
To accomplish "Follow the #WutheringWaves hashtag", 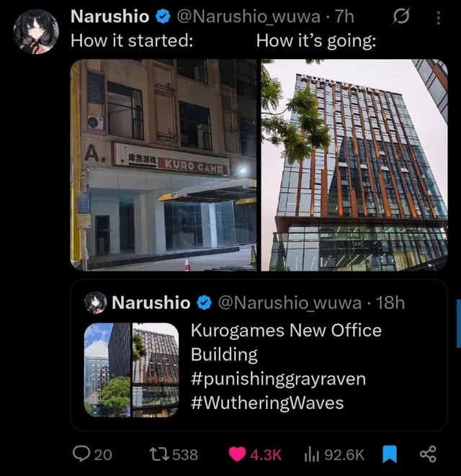I will [267, 403].
